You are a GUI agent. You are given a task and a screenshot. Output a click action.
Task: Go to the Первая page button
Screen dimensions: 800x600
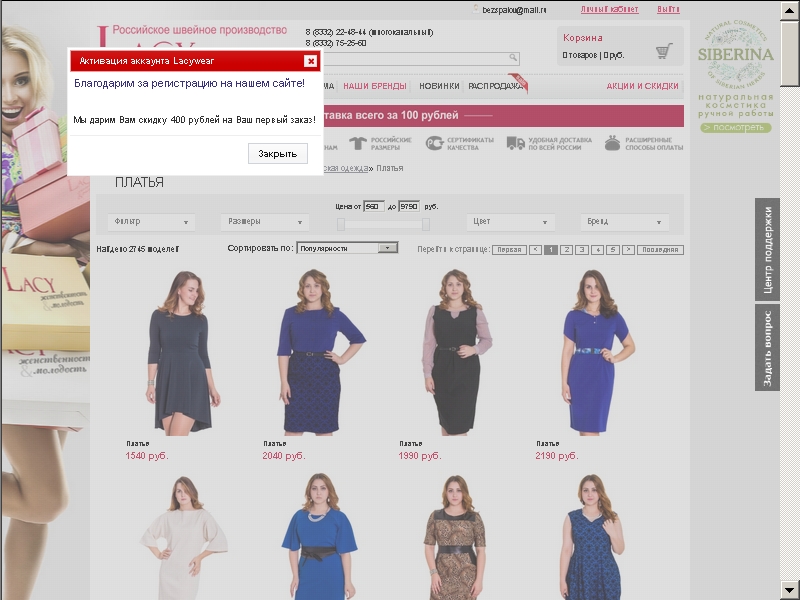point(509,249)
